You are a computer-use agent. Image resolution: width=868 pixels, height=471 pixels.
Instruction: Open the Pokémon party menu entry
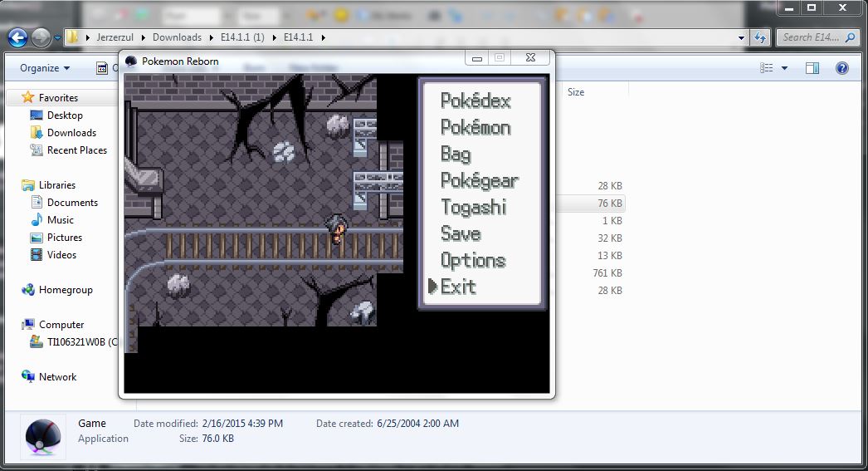(475, 128)
